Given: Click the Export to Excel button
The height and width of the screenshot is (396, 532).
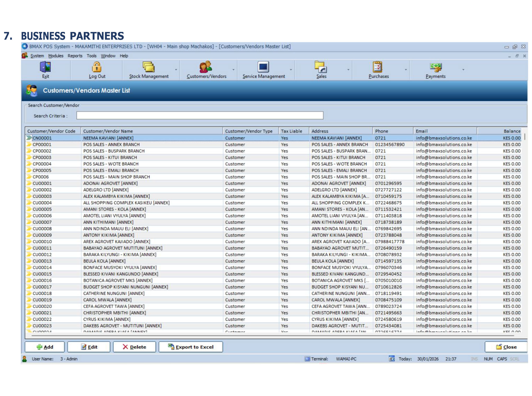Looking at the screenshot, I should pyautogui.click(x=191, y=347).
